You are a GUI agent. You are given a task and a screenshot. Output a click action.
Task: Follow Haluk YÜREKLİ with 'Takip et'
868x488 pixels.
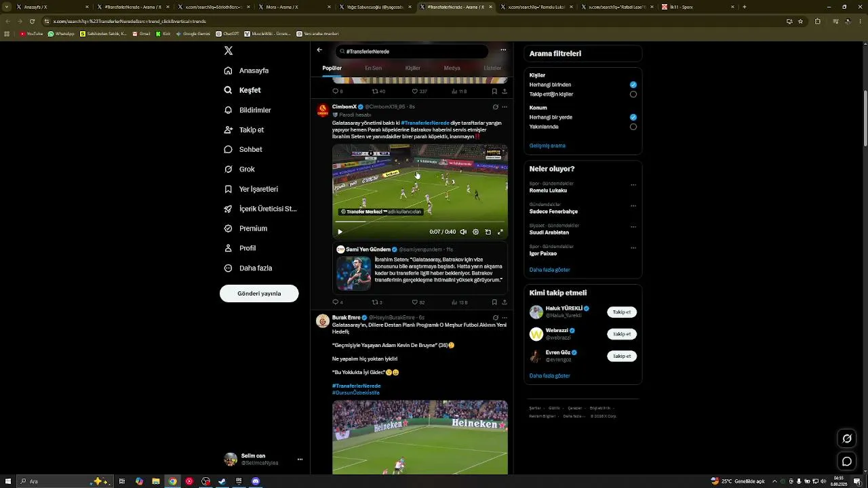[622, 312]
